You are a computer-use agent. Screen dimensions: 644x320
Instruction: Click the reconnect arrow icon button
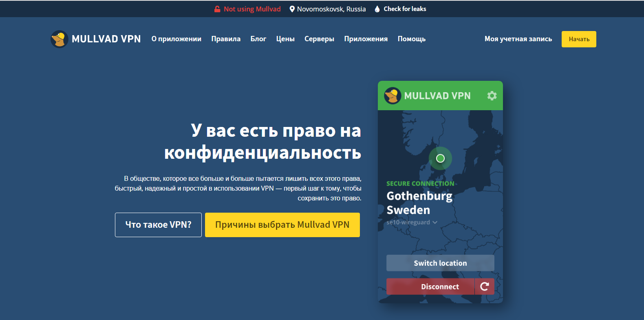click(x=485, y=287)
